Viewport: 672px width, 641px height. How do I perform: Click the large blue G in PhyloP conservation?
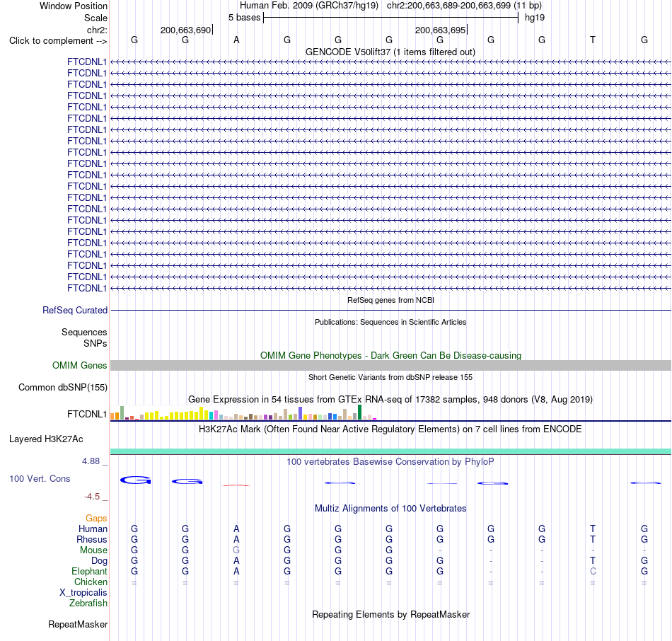tap(135, 480)
